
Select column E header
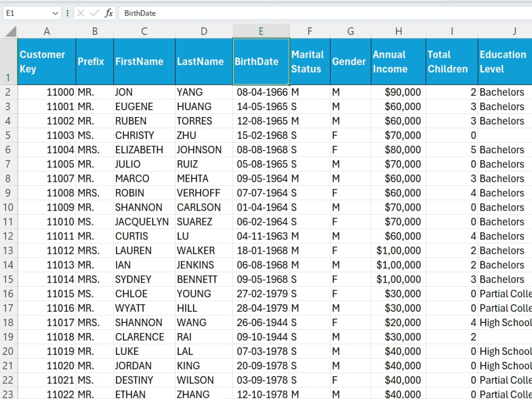[261, 31]
